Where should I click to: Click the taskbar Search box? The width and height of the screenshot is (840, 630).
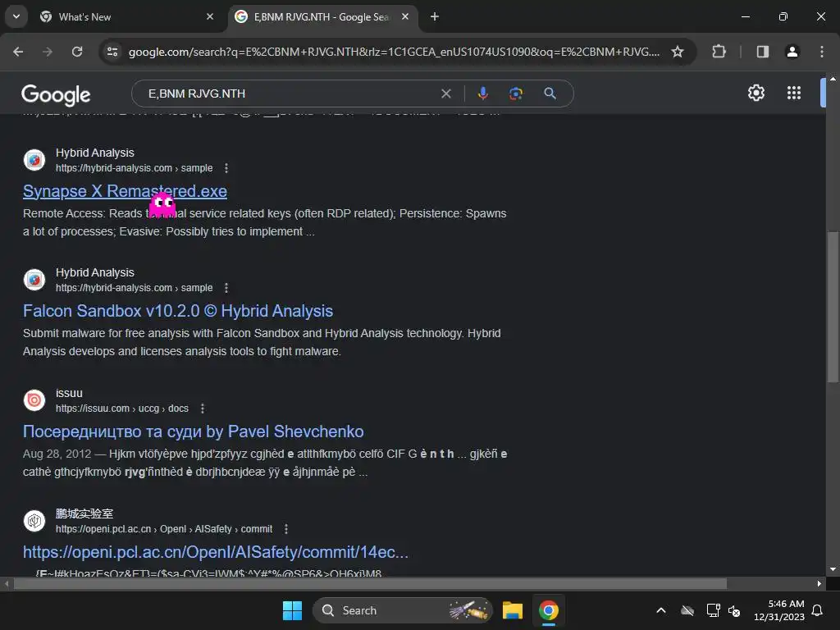tap(402, 610)
